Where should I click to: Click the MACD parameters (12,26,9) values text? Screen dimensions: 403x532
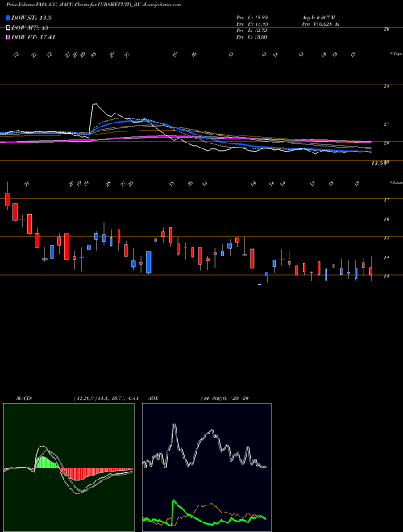click(106, 398)
